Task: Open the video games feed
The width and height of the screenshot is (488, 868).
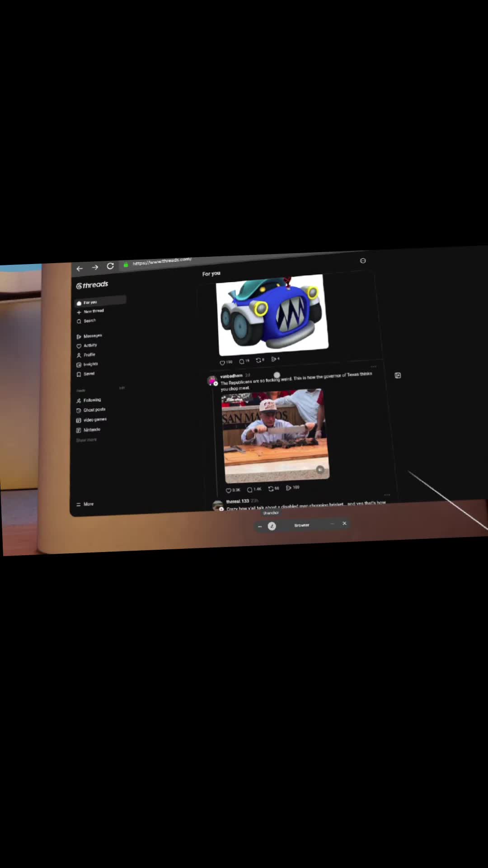Action: [91, 420]
